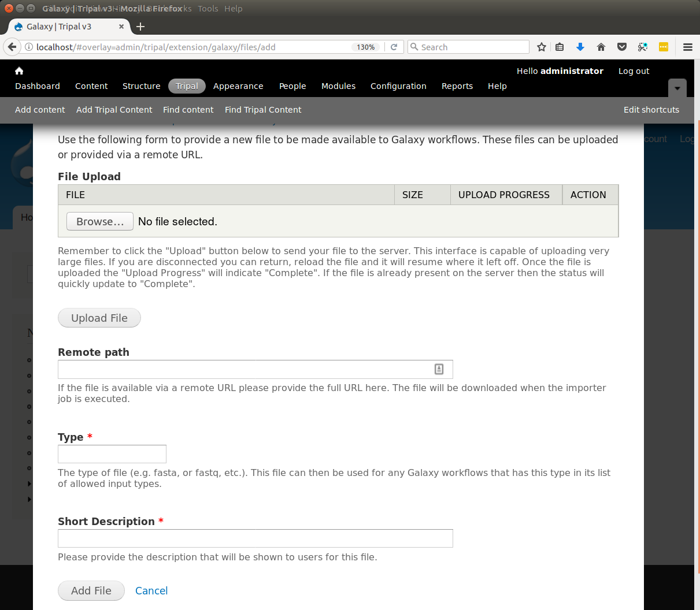Open the Reports admin menu item
This screenshot has height=610, width=700.
click(457, 86)
